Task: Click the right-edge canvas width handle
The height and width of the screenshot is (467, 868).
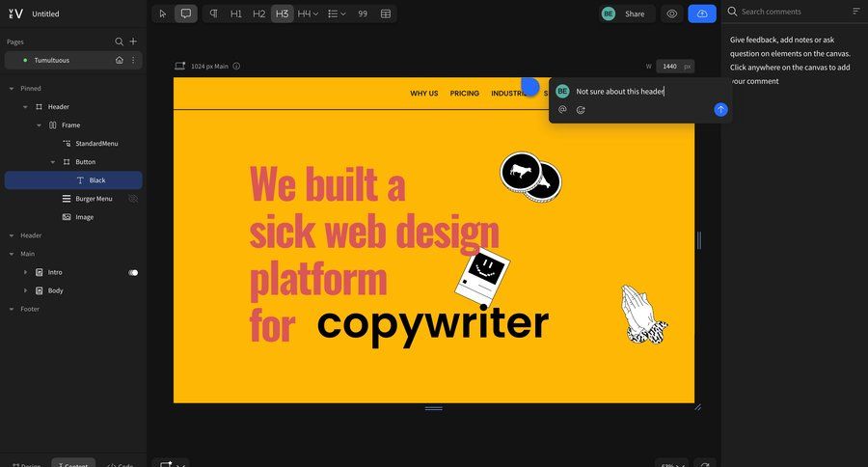Action: point(699,240)
